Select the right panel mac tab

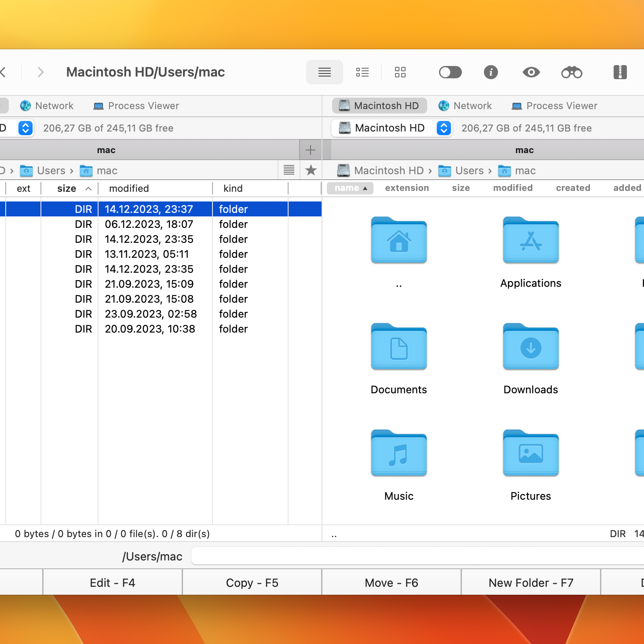point(487,150)
